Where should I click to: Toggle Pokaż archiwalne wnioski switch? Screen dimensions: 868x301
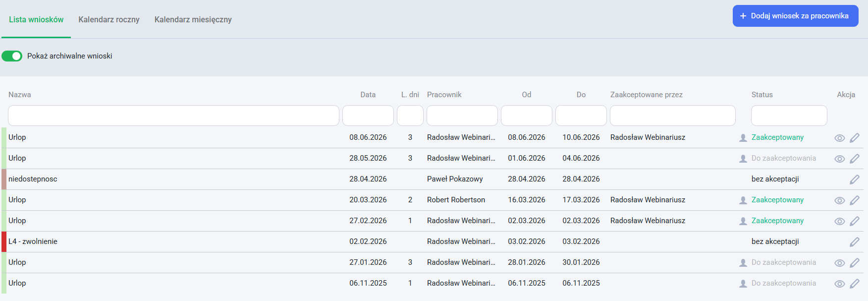pyautogui.click(x=12, y=56)
